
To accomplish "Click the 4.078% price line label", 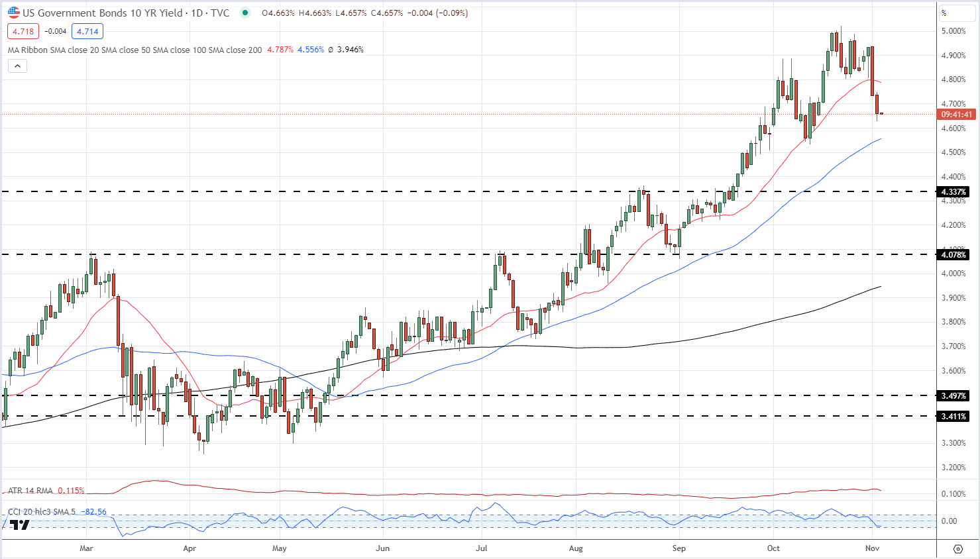I will [x=953, y=254].
